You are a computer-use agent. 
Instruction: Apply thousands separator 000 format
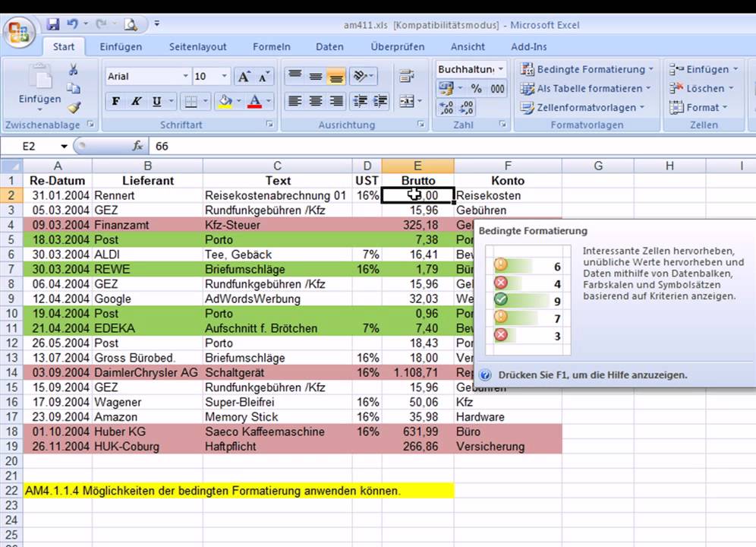497,88
